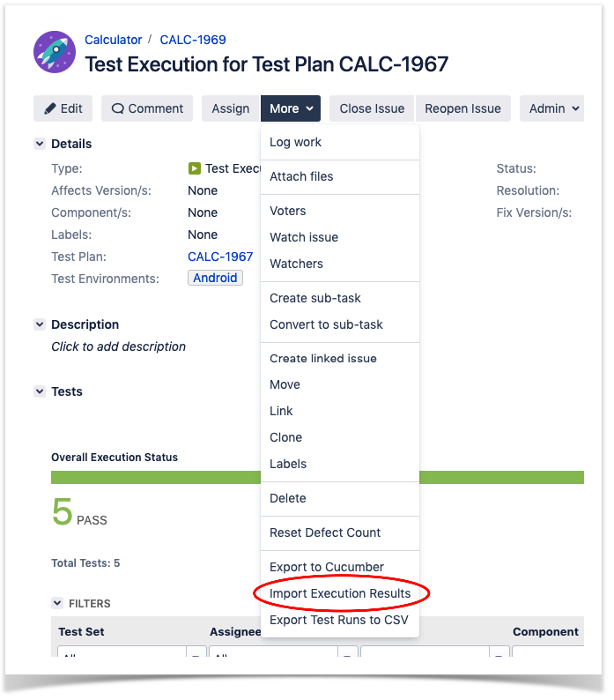Click the green Test Execution type icon

pos(194,168)
